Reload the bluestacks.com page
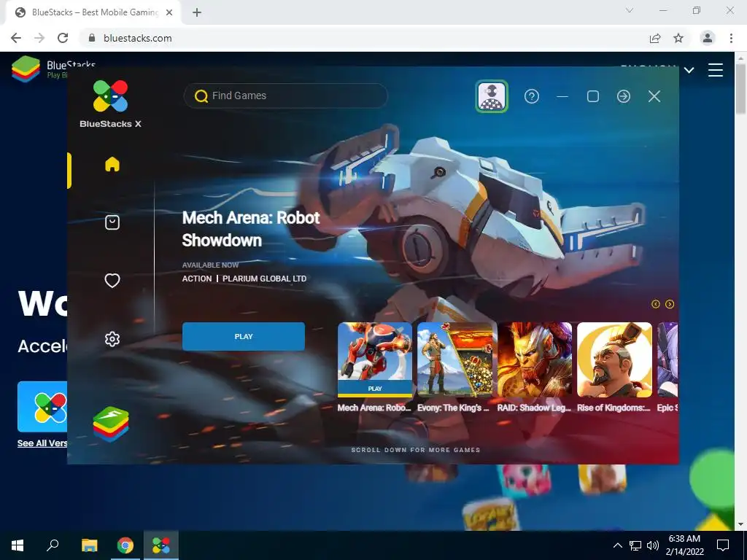 click(x=63, y=38)
